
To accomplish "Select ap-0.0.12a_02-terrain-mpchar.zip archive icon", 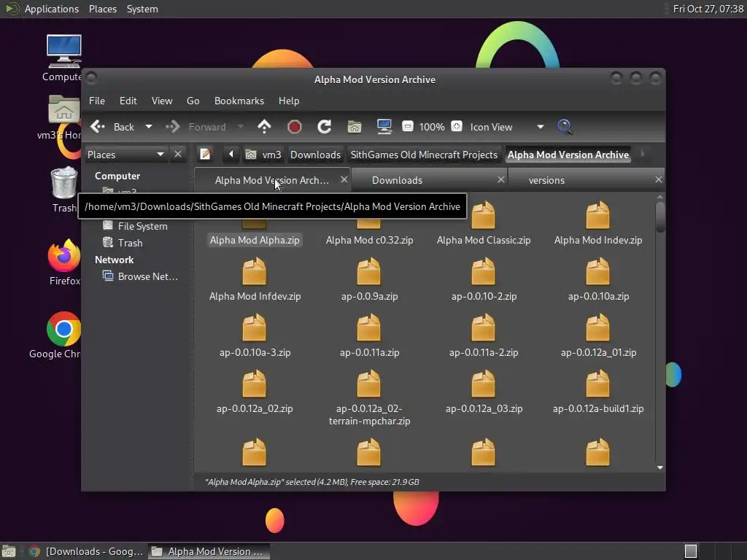I will (368, 384).
